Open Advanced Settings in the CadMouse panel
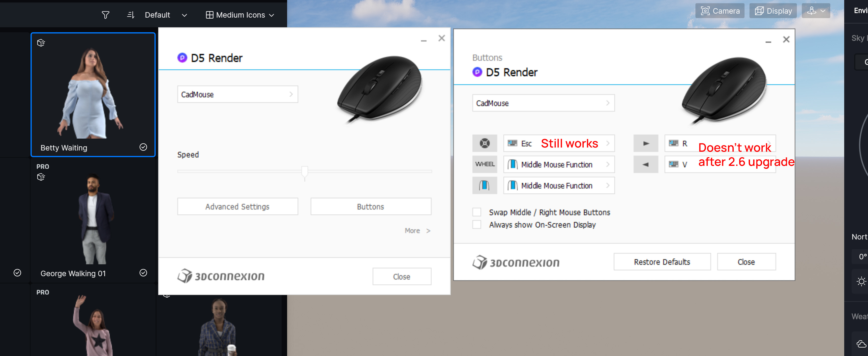The width and height of the screenshot is (868, 356). (237, 207)
